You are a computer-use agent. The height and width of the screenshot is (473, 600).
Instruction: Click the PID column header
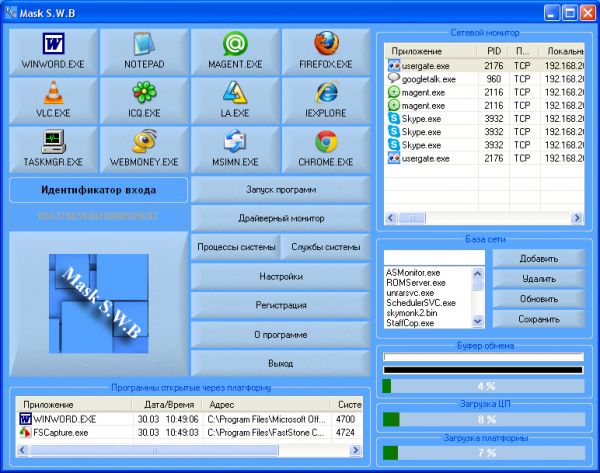click(x=493, y=49)
